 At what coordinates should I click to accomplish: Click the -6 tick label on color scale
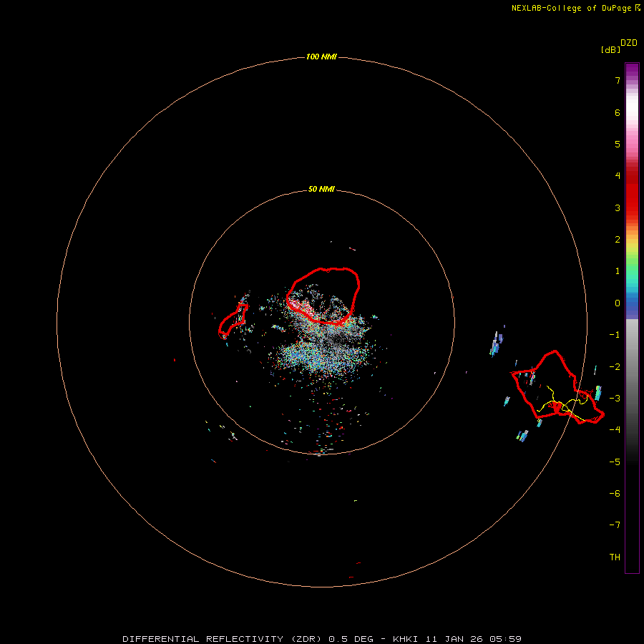[x=615, y=494]
